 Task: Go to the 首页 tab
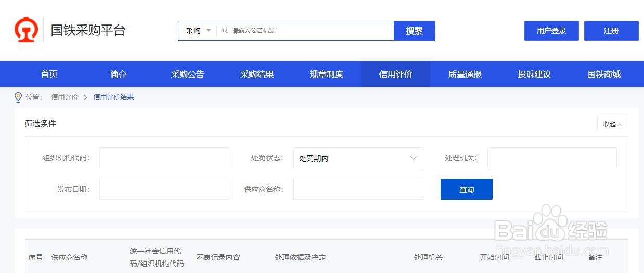(x=49, y=74)
